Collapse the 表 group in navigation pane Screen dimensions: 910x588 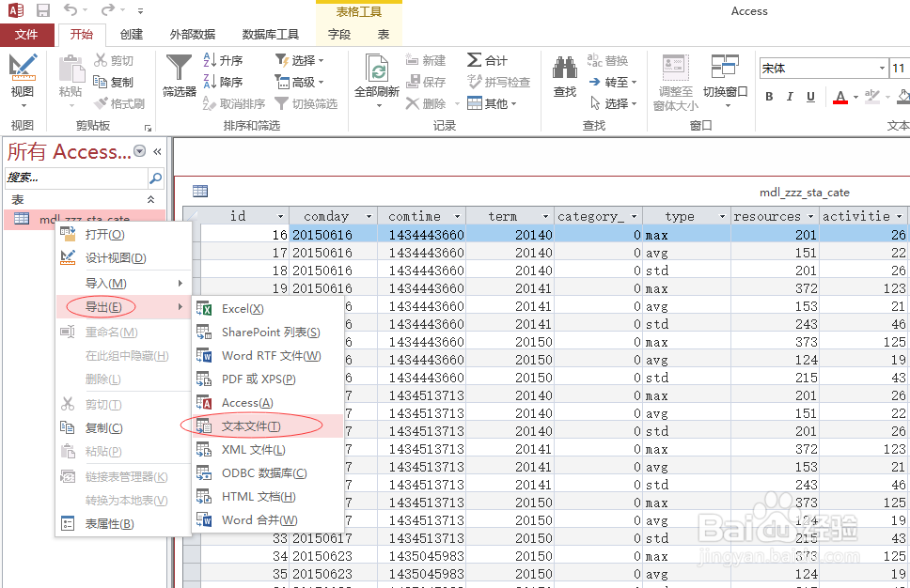[151, 199]
